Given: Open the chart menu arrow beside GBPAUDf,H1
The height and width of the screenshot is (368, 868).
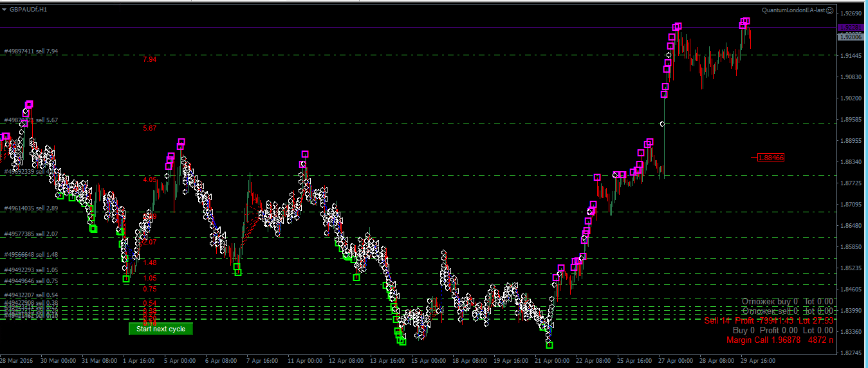Looking at the screenshot, I should coord(4,10).
